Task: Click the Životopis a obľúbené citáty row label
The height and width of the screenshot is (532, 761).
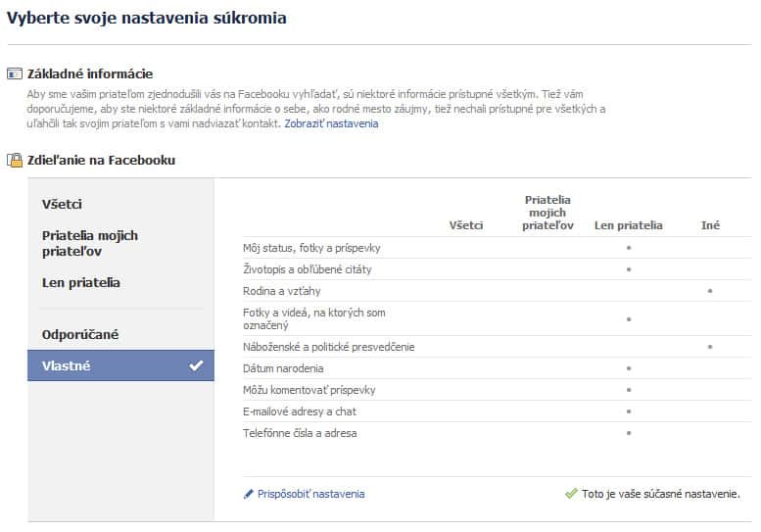Action: tap(308, 269)
